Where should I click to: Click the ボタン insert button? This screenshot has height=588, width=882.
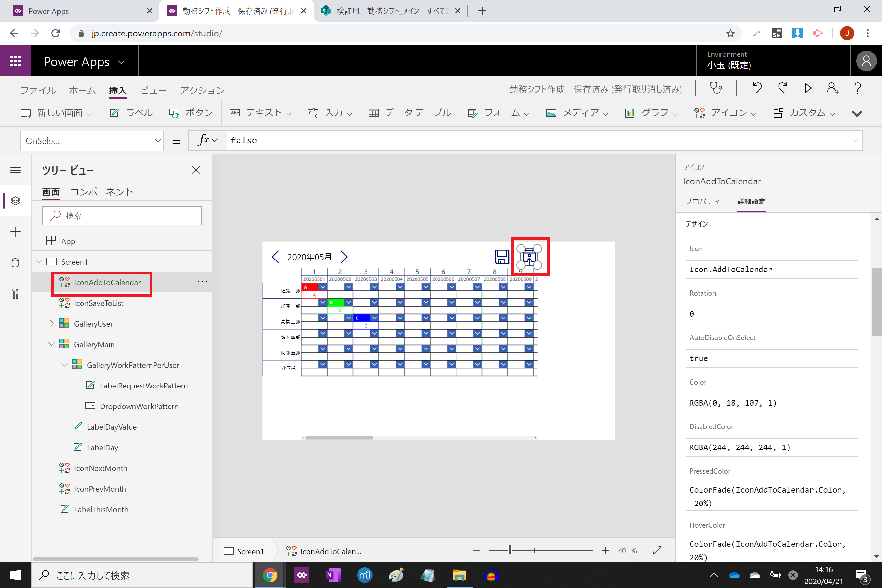coord(191,113)
